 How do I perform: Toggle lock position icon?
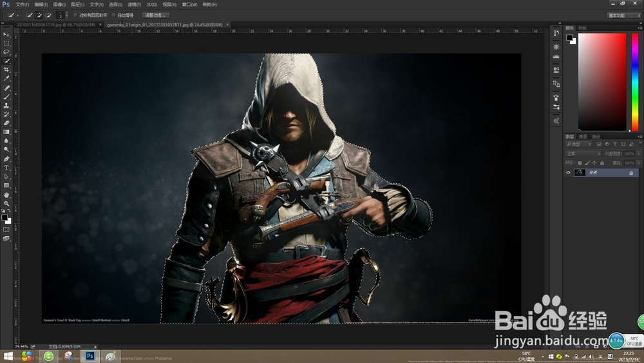(594, 163)
